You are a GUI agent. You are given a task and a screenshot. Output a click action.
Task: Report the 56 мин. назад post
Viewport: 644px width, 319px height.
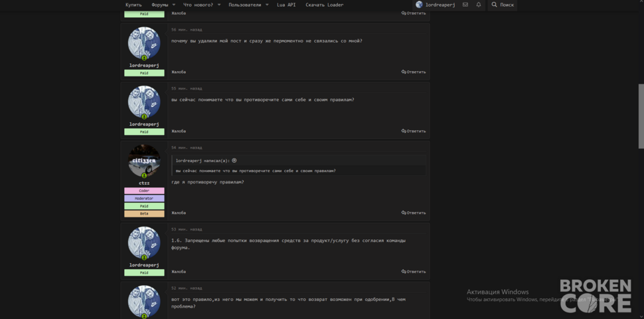click(x=179, y=72)
